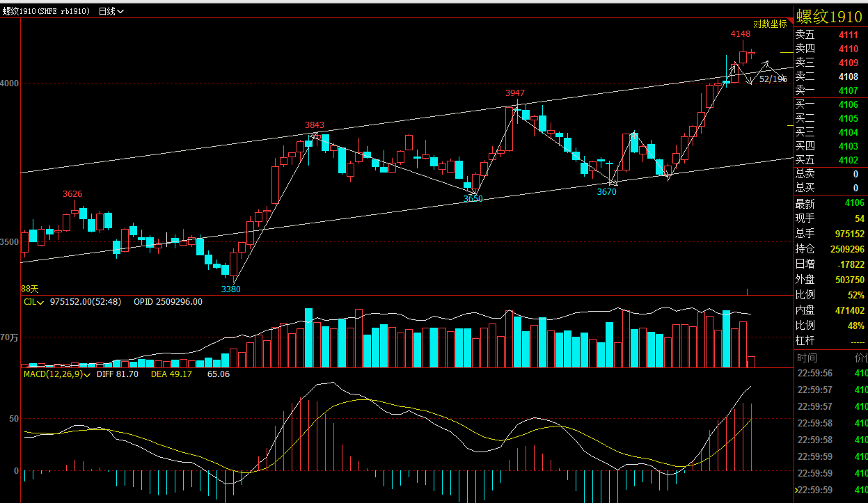Click the 螺纹1910 contract title in quote panel
The width and height of the screenshot is (868, 503).
click(828, 17)
